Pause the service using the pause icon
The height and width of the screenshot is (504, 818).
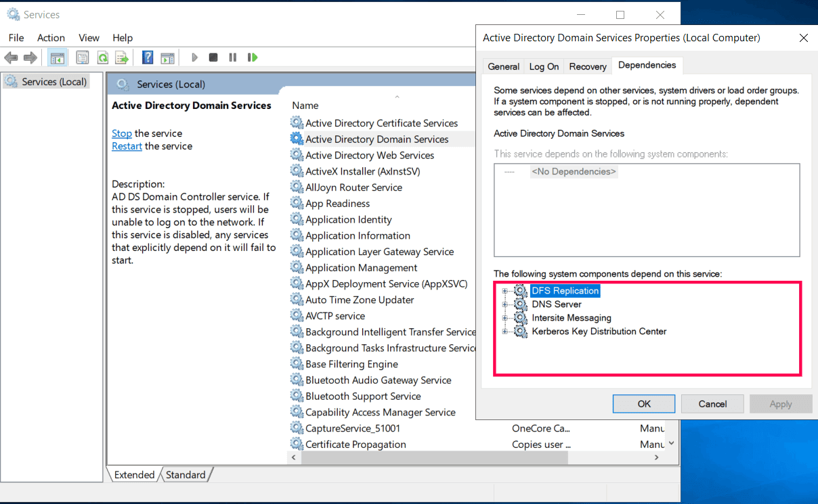[x=232, y=57]
